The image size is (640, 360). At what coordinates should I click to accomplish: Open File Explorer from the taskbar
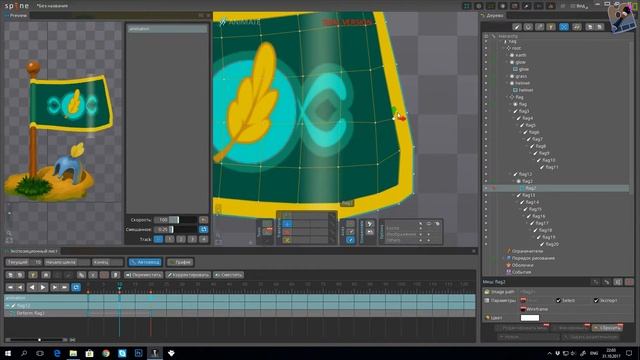(x=73, y=353)
